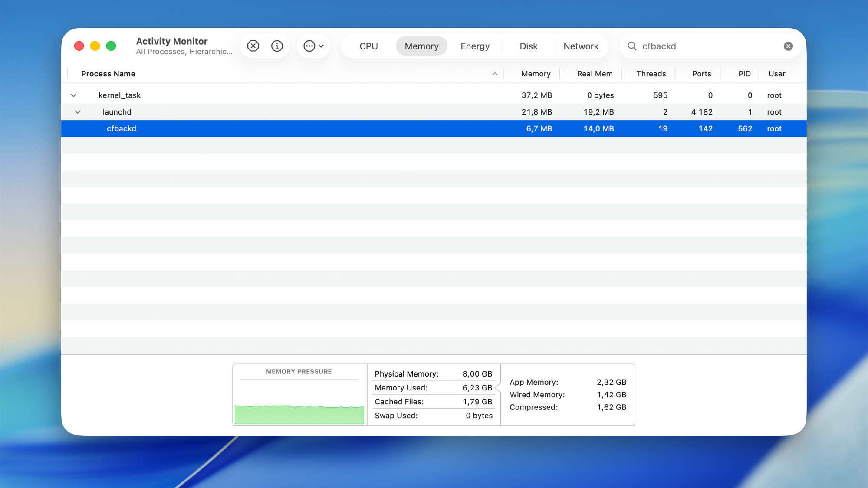Click the memory pressure graph
The width and height of the screenshot is (868, 488).
pyautogui.click(x=299, y=414)
